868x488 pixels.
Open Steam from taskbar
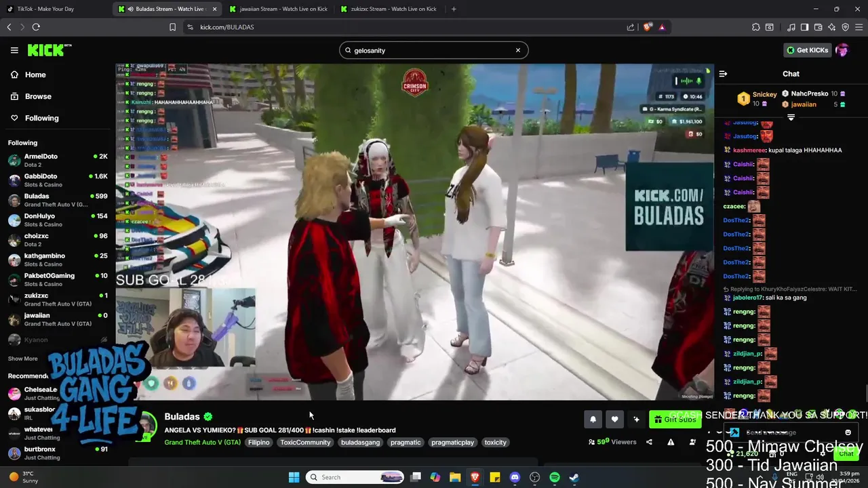(574, 477)
